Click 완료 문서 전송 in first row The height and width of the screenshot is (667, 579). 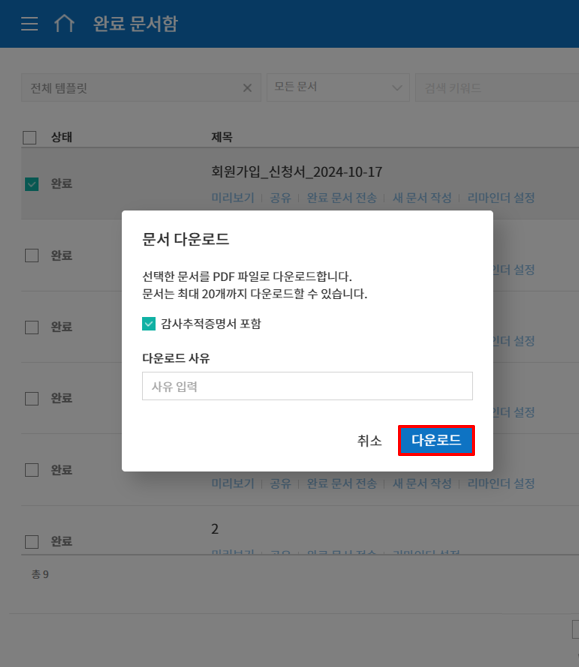click(x=342, y=198)
